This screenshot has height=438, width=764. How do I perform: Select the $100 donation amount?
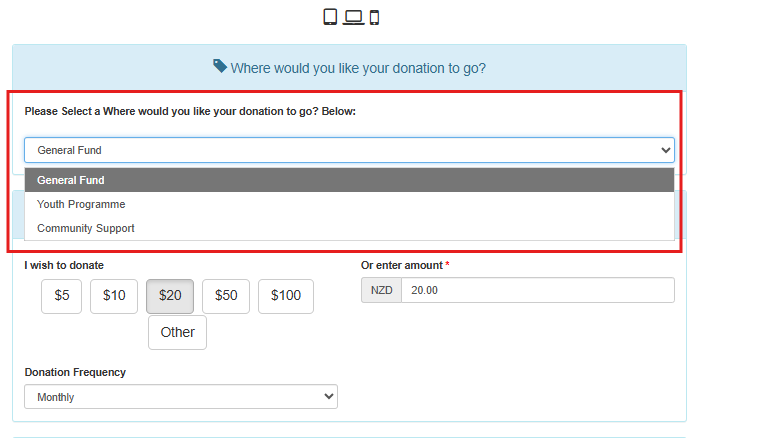[286, 296]
